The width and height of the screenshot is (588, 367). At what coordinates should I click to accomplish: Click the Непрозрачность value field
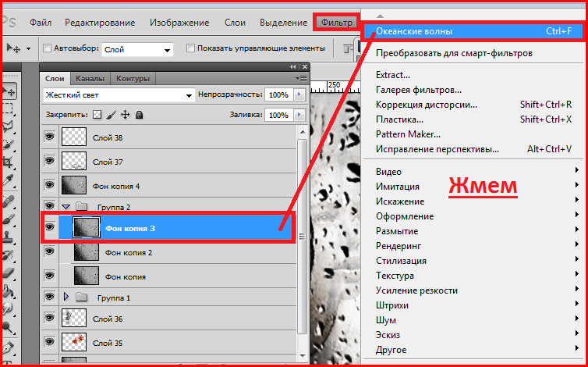[x=279, y=95]
